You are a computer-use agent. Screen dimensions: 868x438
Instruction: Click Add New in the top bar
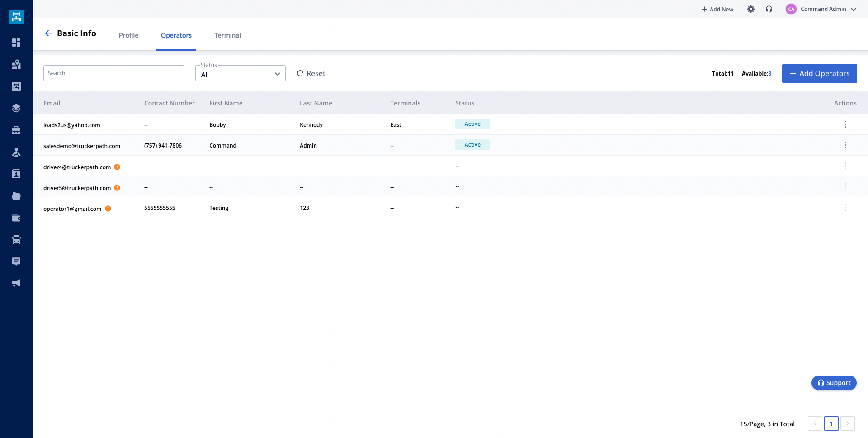(x=717, y=9)
